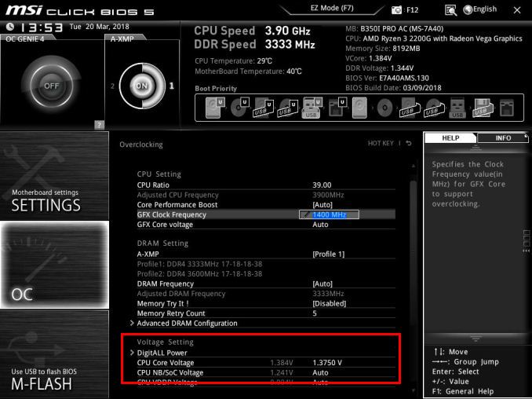
Task: Click the clock icon beside the time
Action: click(10, 27)
